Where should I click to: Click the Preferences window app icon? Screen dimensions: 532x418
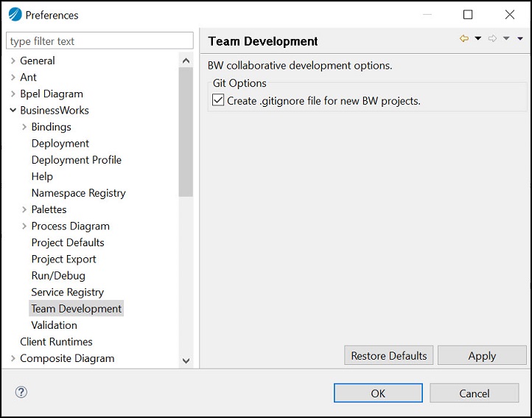[15, 15]
